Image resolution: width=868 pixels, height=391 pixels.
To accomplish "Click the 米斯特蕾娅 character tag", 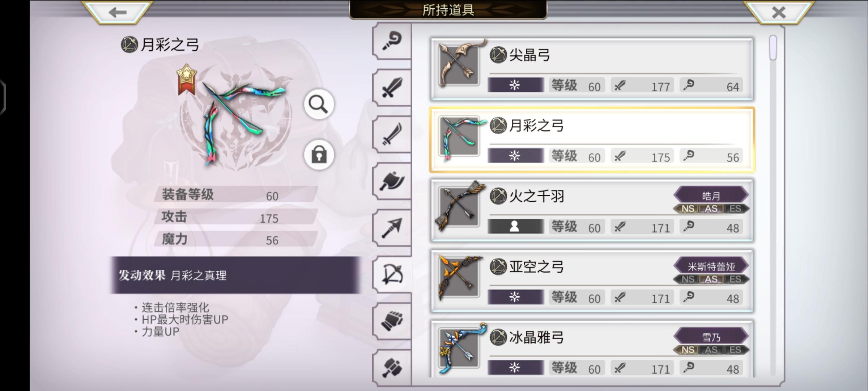I will tap(711, 266).
